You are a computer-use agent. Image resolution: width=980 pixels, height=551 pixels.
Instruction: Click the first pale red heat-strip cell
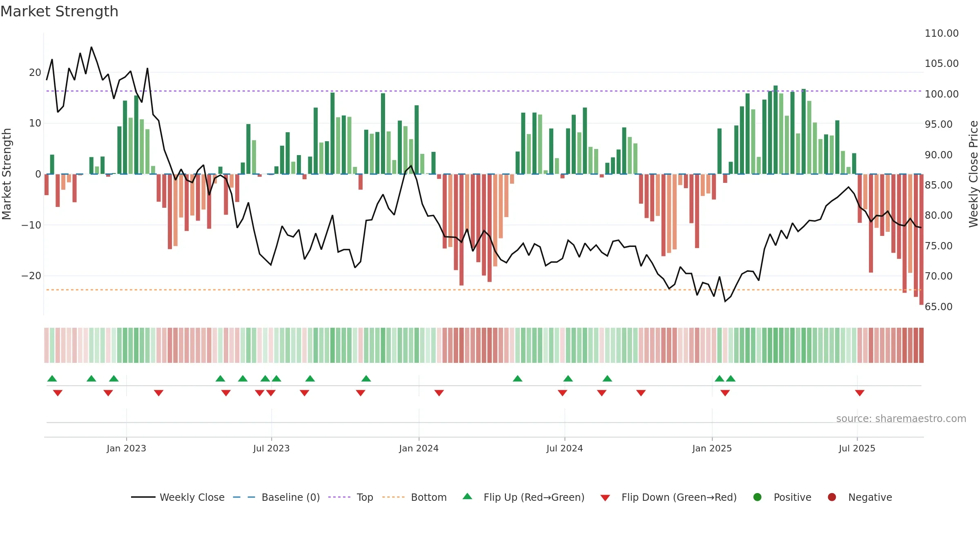(x=47, y=345)
